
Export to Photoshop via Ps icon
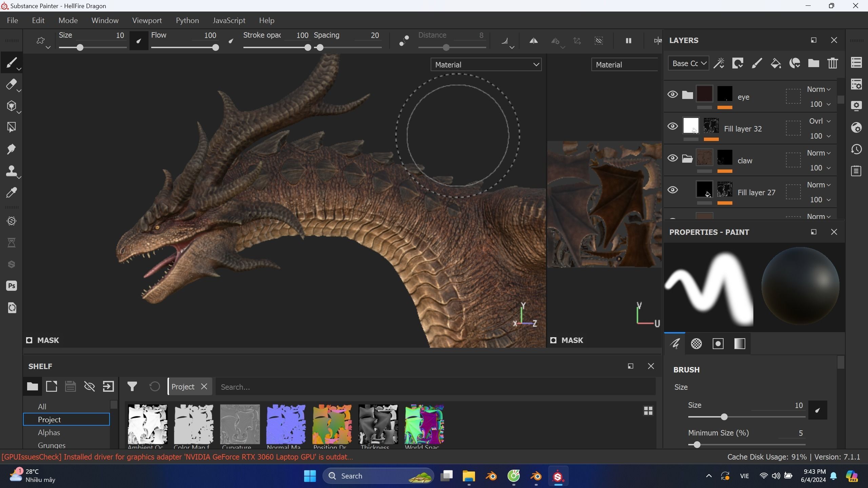point(11,286)
